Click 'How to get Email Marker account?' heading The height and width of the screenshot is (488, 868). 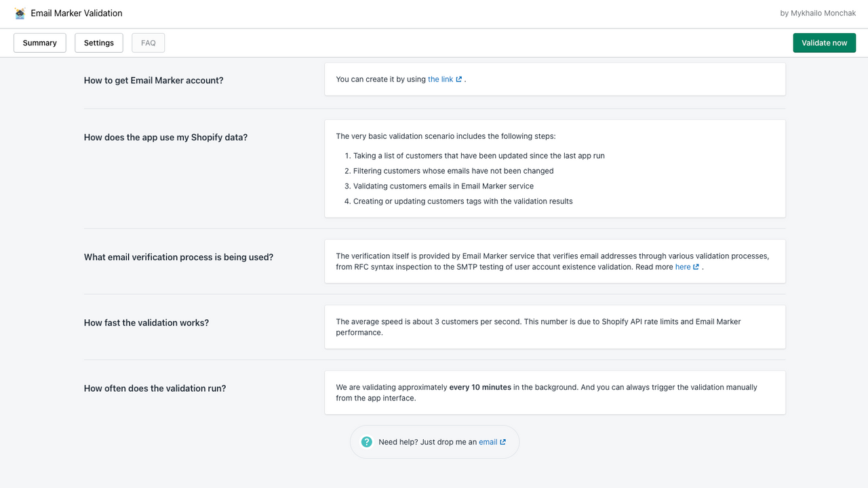coord(154,80)
